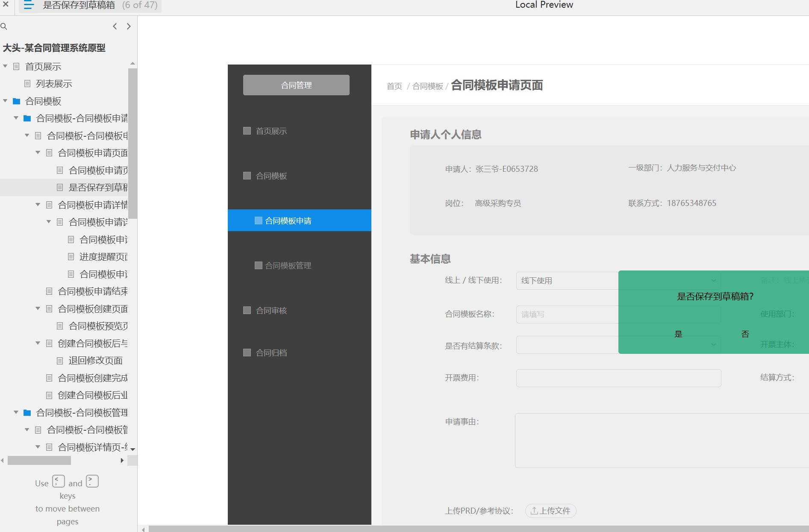The height and width of the screenshot is (532, 809).
Task: Click phone number 18765348765 text
Action: point(691,203)
